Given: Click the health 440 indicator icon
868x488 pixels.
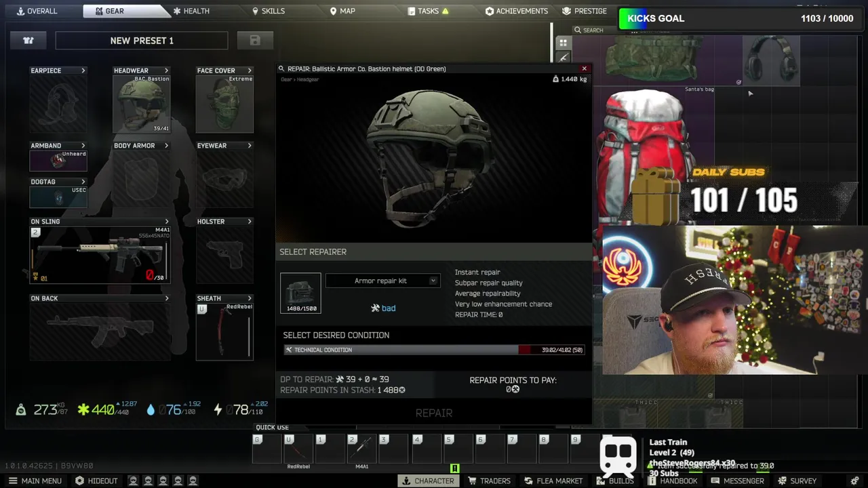Looking at the screenshot, I should [x=83, y=409].
